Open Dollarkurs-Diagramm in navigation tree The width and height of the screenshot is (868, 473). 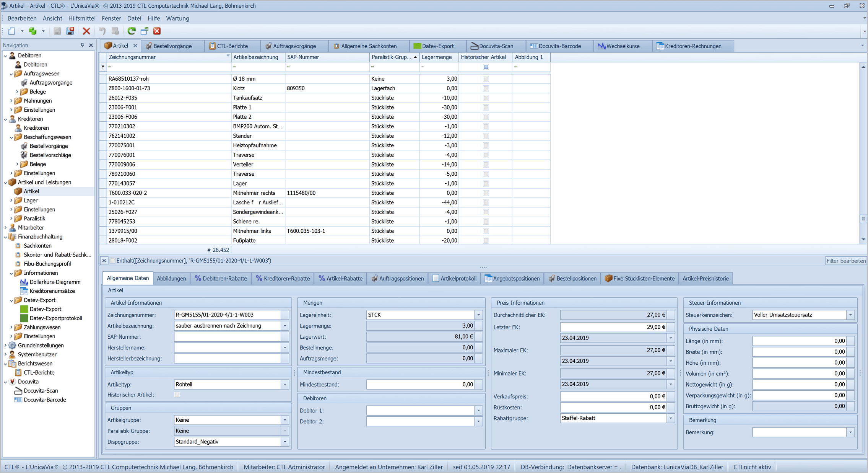(55, 282)
